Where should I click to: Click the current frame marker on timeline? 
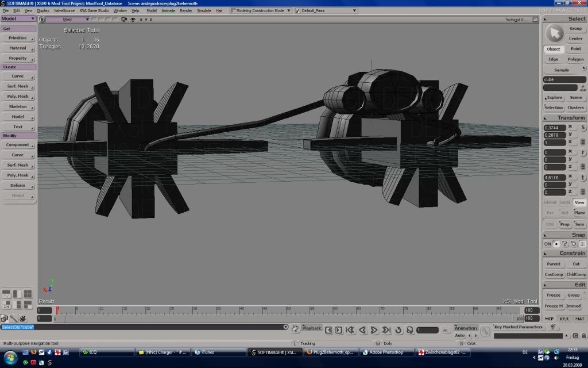pyautogui.click(x=57, y=310)
